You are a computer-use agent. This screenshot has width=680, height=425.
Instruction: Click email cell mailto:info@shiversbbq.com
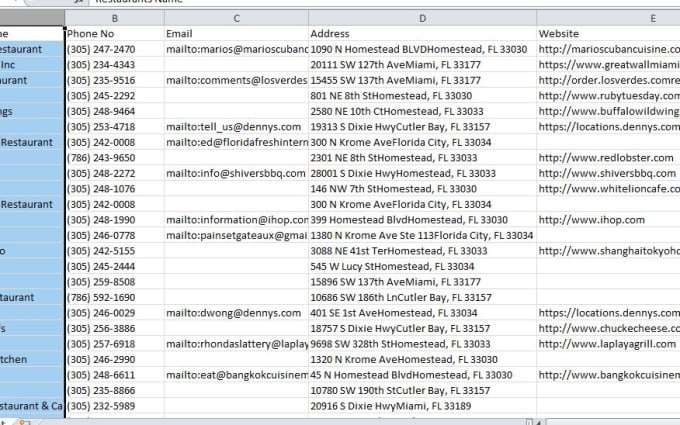236,173
